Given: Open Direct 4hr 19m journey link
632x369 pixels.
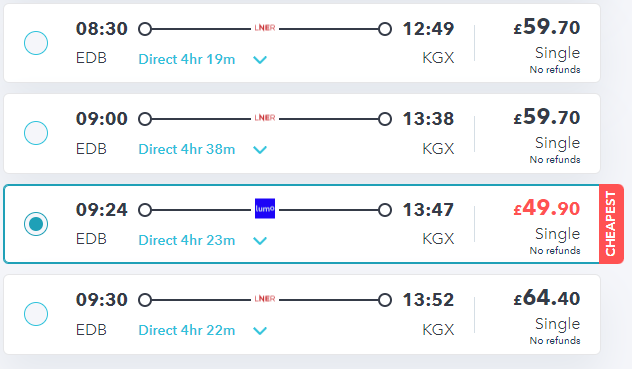Looking at the screenshot, I should 187,59.
